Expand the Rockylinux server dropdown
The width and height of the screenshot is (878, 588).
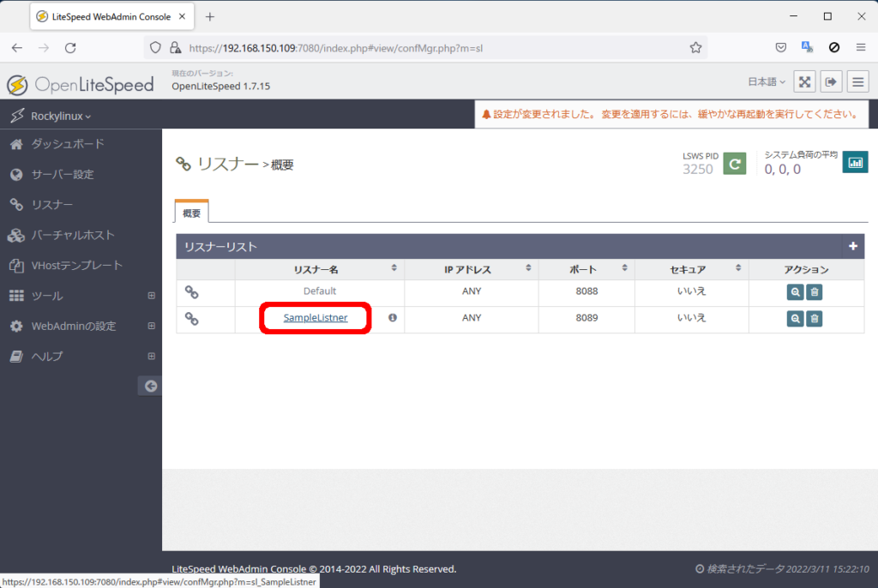click(60, 116)
